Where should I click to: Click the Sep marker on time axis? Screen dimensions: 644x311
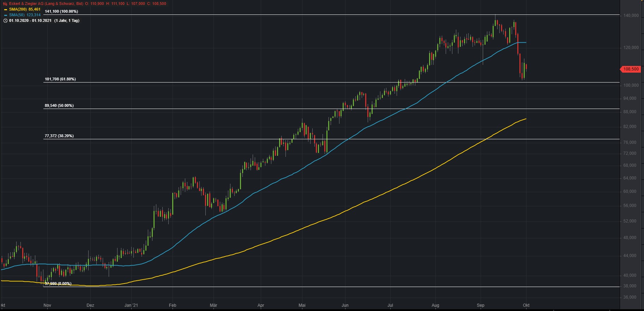(x=481, y=305)
